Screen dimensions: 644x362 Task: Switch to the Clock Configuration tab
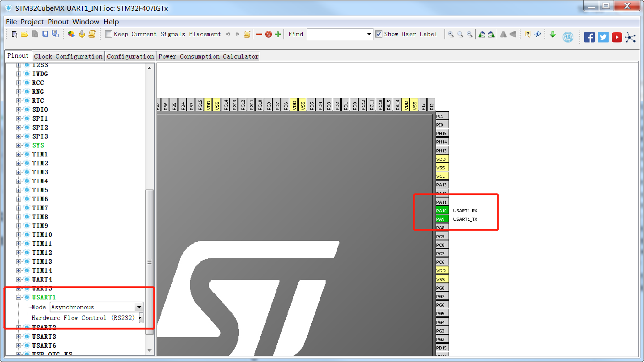pyautogui.click(x=68, y=56)
